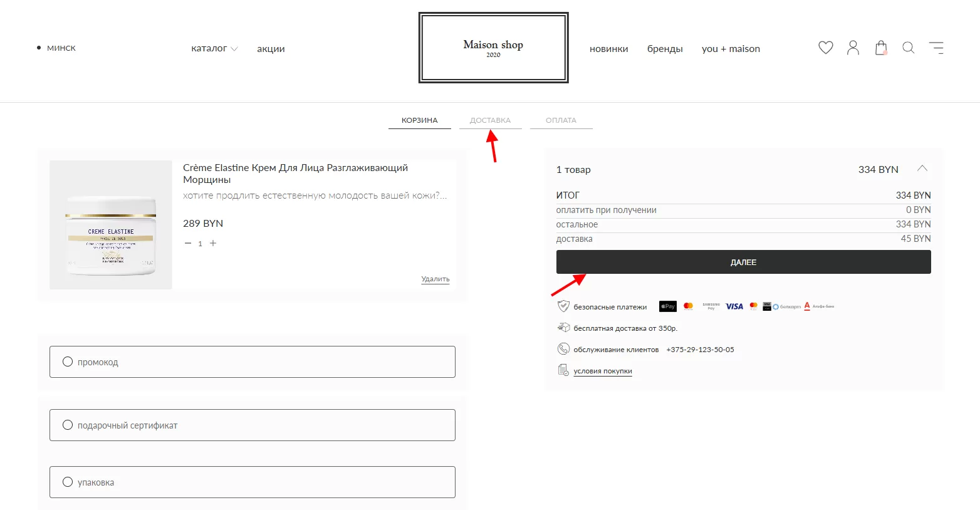This screenshot has height=510, width=980.
Task: Select the упаковка radio option
Action: click(68, 482)
